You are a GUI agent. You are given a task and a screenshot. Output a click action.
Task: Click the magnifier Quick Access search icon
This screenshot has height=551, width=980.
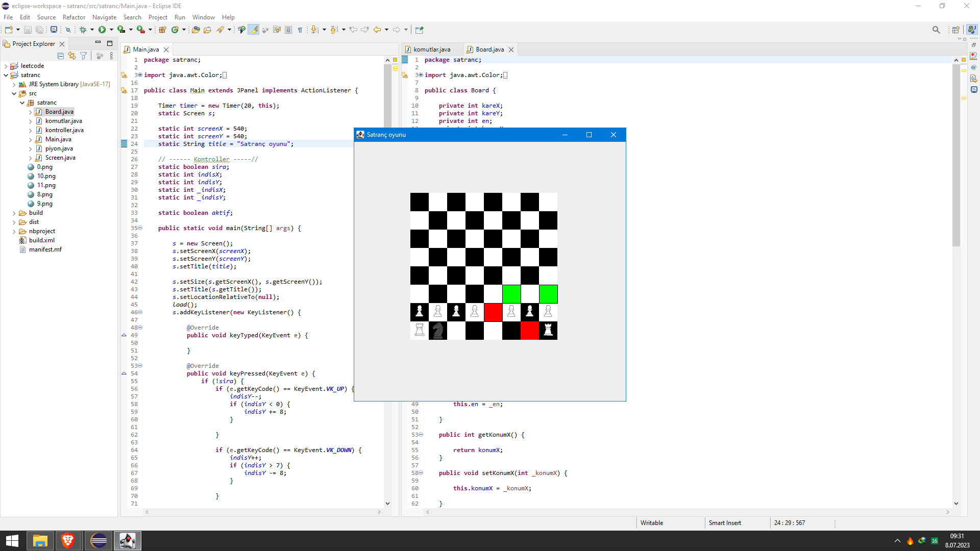[x=936, y=30]
